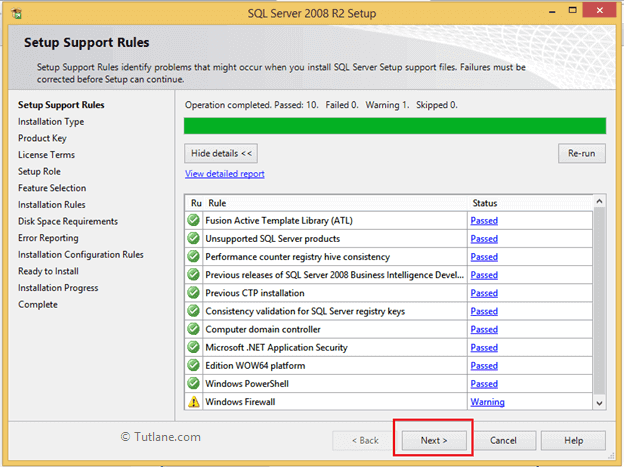Select Installation Configuration Rules step in sidebar
Image resolution: width=624 pixels, height=467 pixels.
pos(80,254)
